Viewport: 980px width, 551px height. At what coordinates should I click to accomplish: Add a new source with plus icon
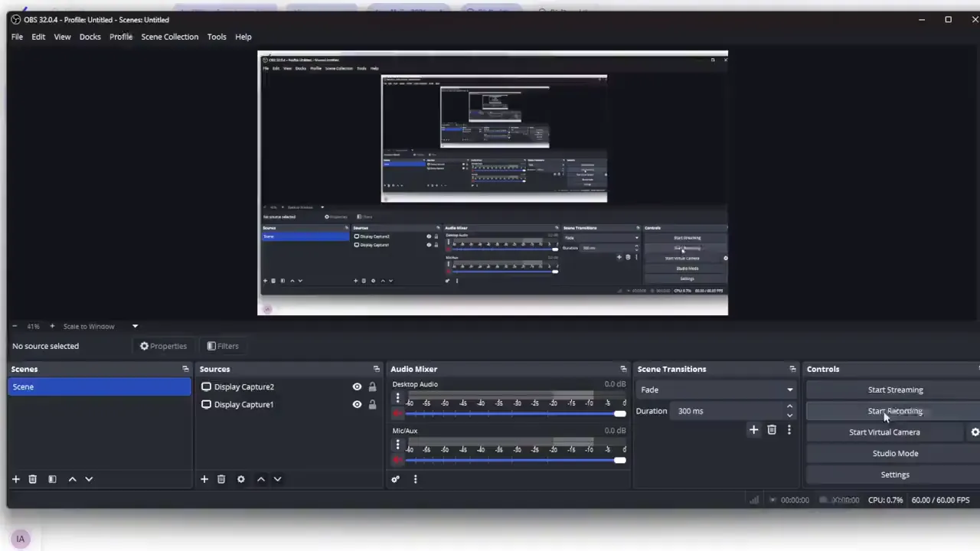(x=204, y=479)
